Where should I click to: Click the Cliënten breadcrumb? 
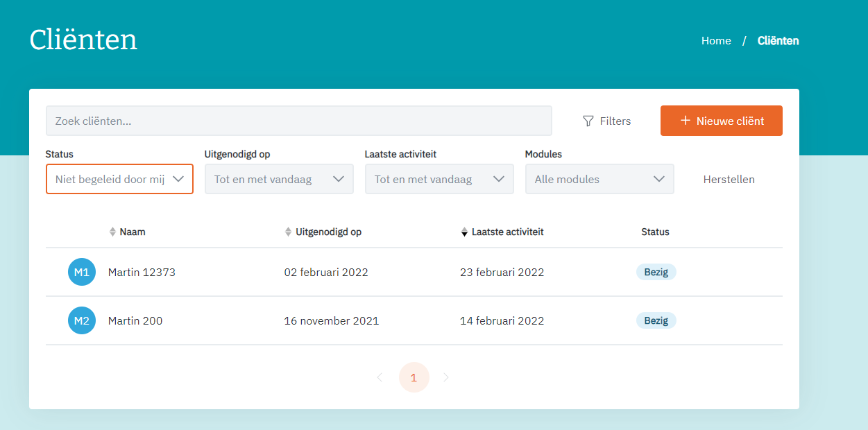pos(778,41)
